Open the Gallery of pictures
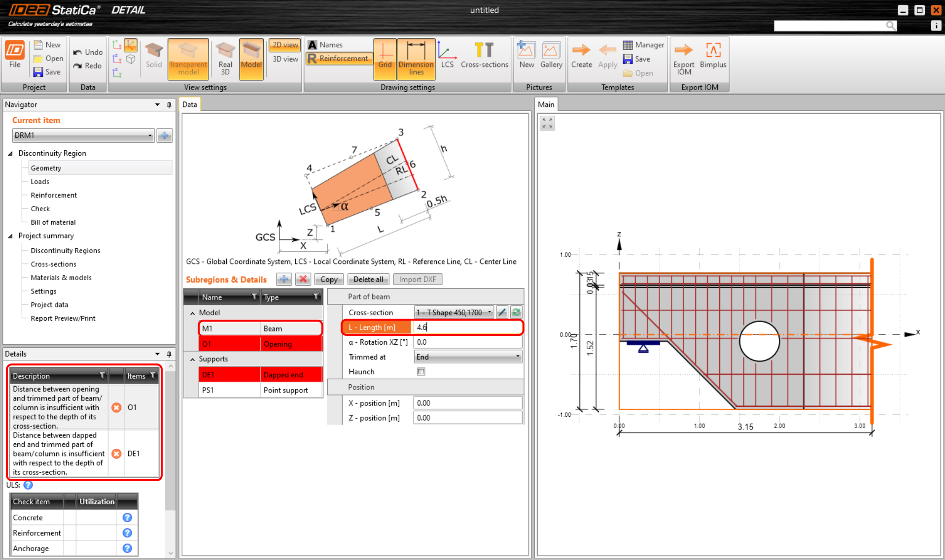This screenshot has height=560, width=945. (551, 54)
